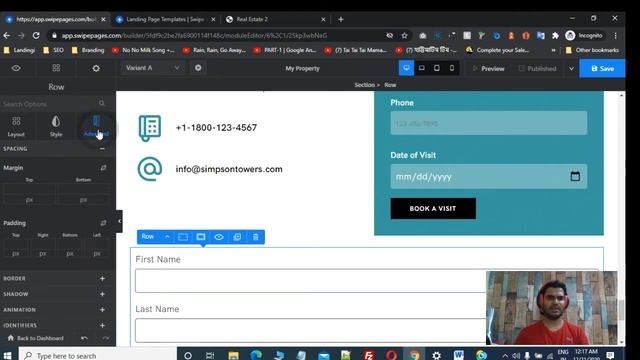The height and width of the screenshot is (360, 640).
Task: Select the Style tab
Action: (56, 126)
